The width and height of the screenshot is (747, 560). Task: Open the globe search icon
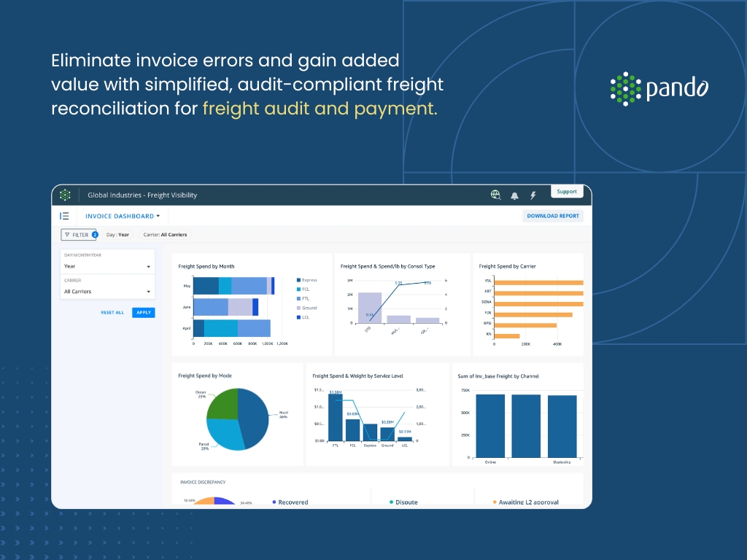pyautogui.click(x=496, y=195)
